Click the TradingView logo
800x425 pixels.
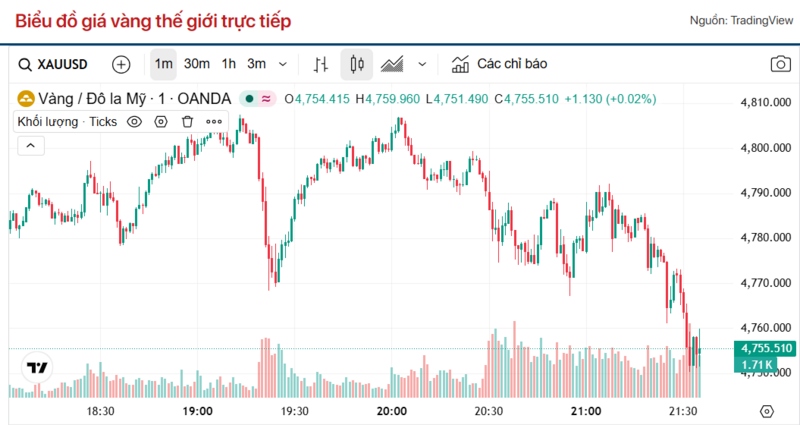point(38,367)
